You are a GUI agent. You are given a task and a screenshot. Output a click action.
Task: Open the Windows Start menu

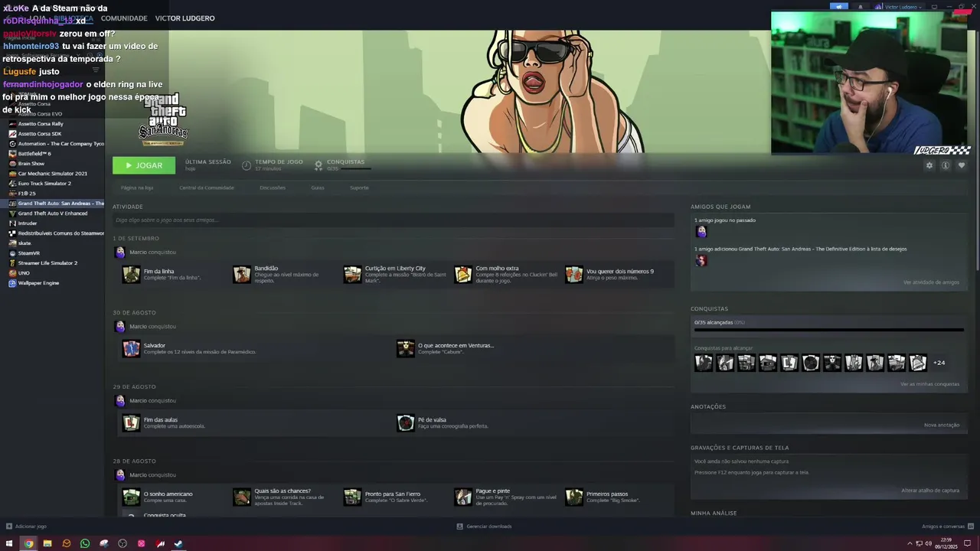[x=9, y=544]
